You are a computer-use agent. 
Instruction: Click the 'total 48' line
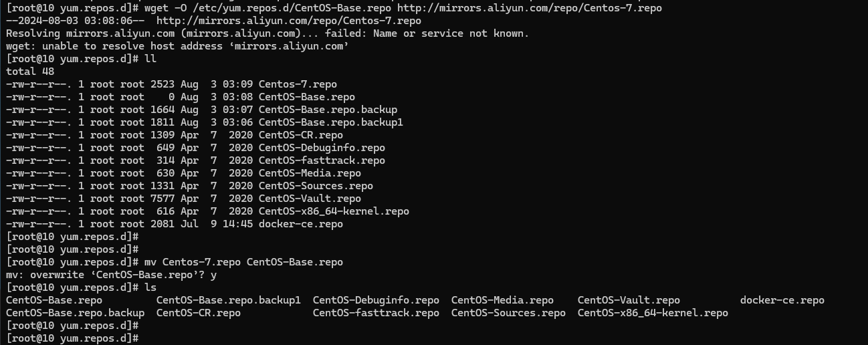pos(30,72)
